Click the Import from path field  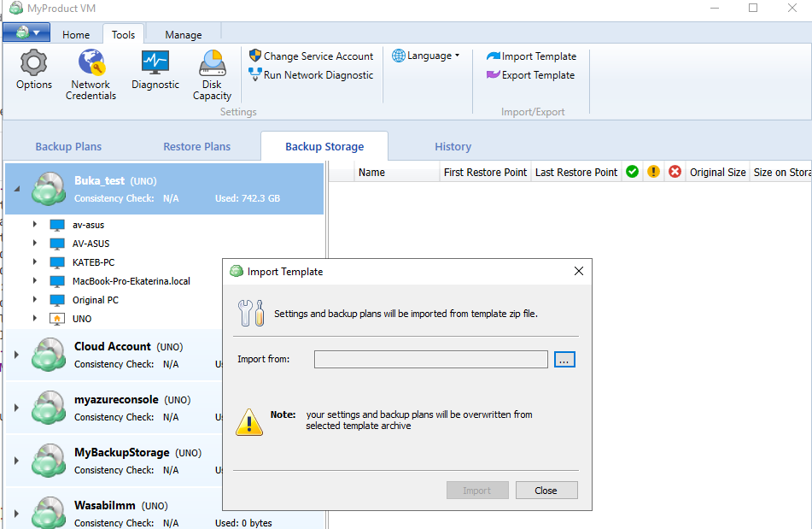430,360
